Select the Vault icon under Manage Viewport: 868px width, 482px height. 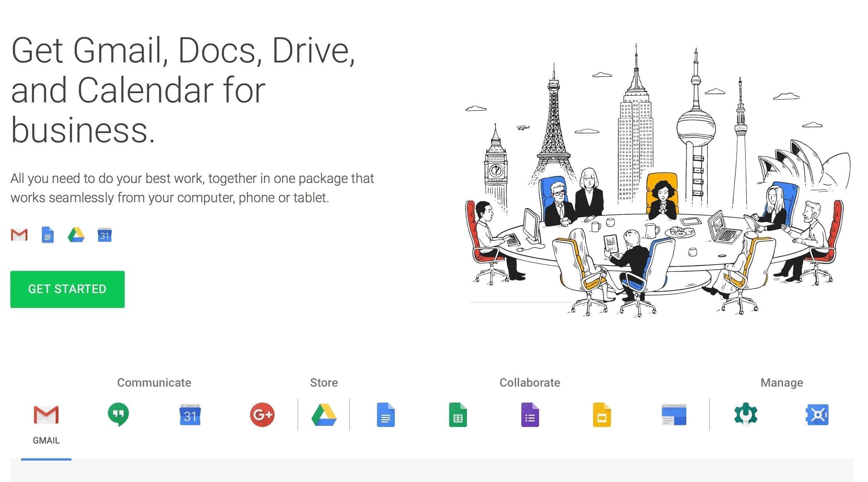(817, 415)
